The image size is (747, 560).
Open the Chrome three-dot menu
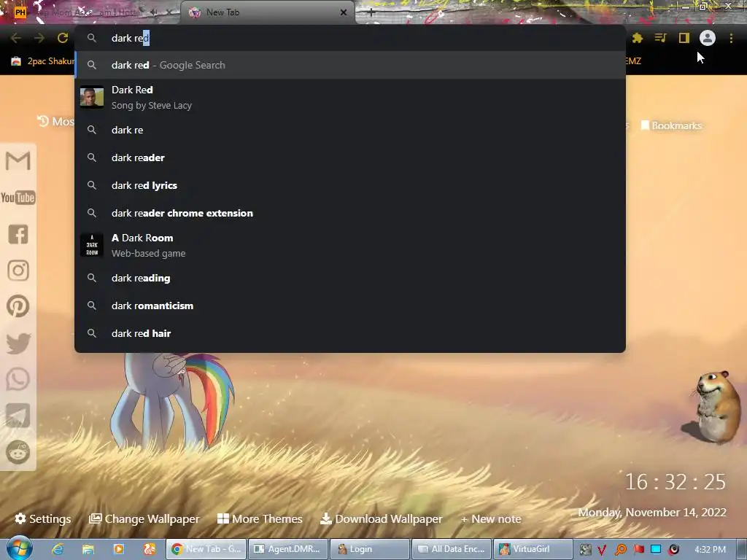click(x=731, y=38)
